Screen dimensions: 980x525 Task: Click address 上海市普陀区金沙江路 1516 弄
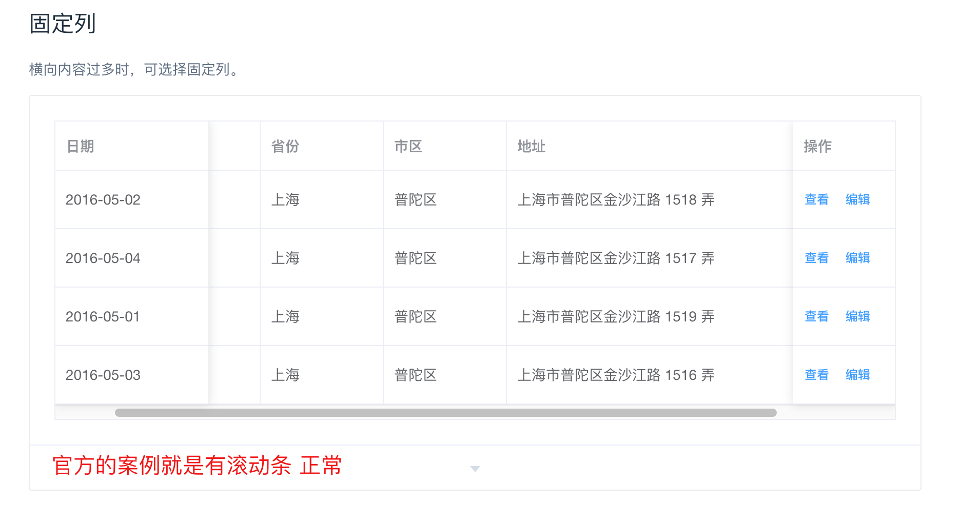[x=617, y=375]
